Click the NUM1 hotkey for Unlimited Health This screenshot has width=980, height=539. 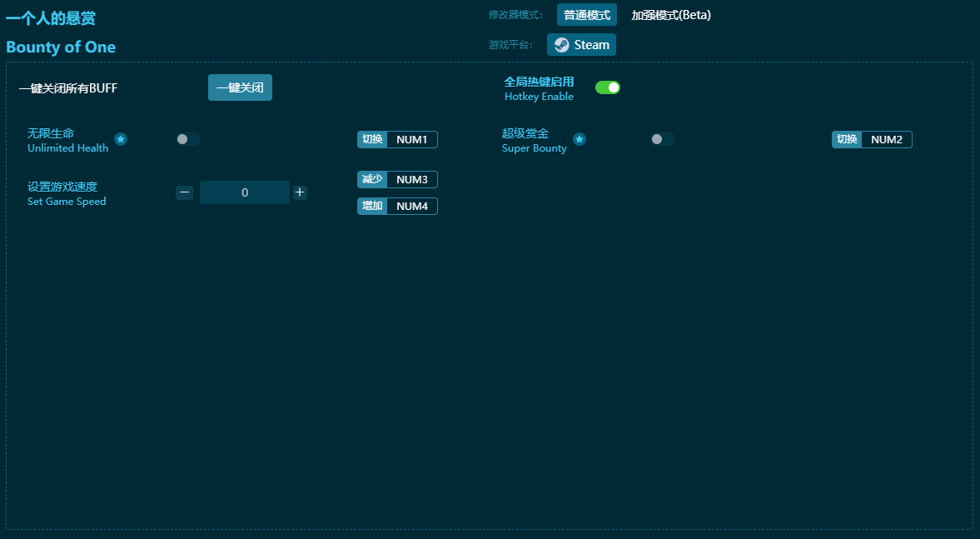[411, 140]
